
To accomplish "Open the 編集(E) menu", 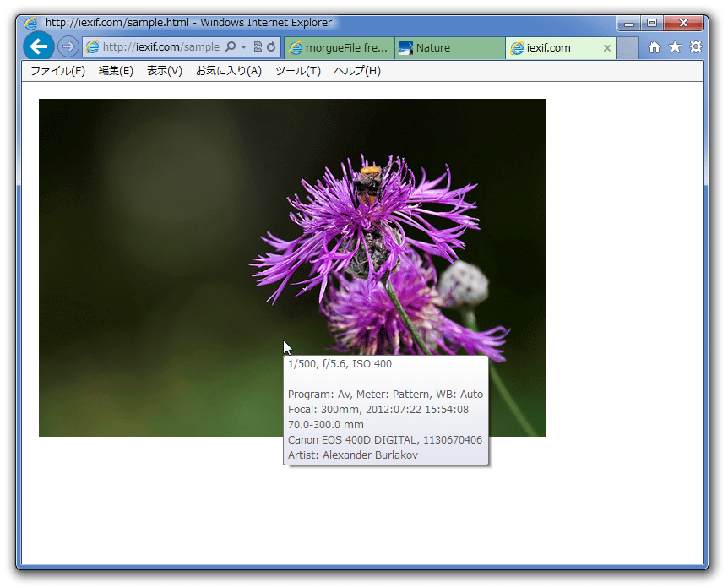I will tap(116, 71).
